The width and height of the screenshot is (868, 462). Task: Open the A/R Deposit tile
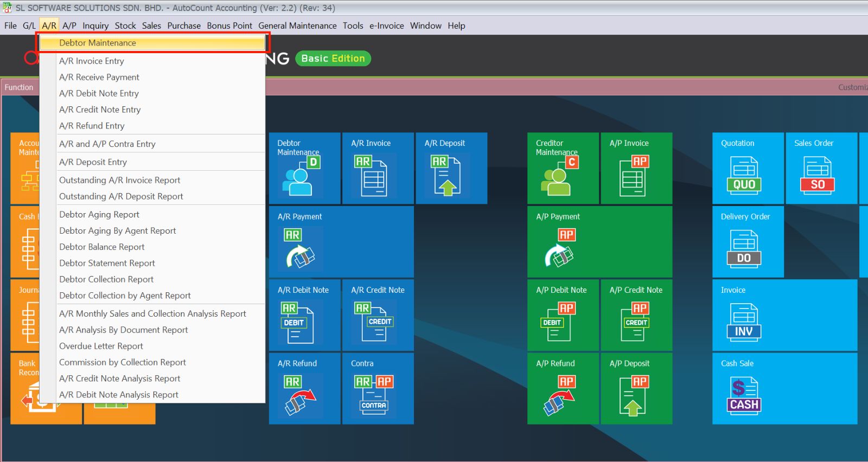(x=451, y=168)
